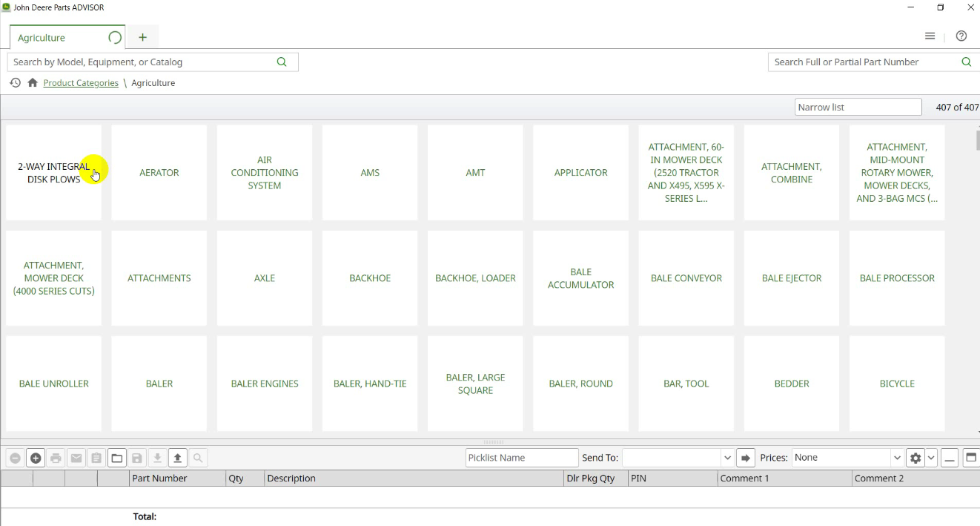Open the BALER, LARGE SQUARE tile

(x=475, y=384)
